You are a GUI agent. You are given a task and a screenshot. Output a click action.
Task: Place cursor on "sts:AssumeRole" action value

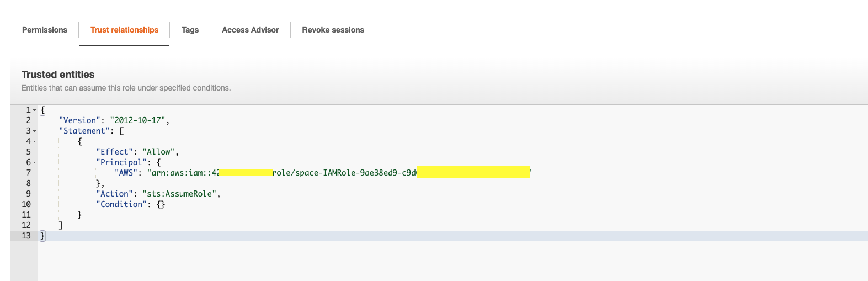[x=180, y=194]
